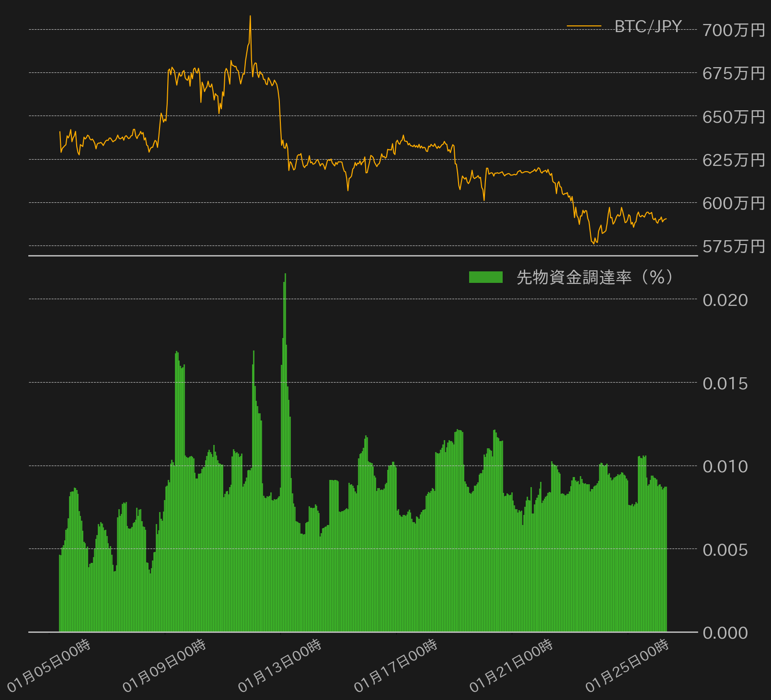Click the 01月09日00時 date label
Screen dimensions: 771x700
(164, 665)
